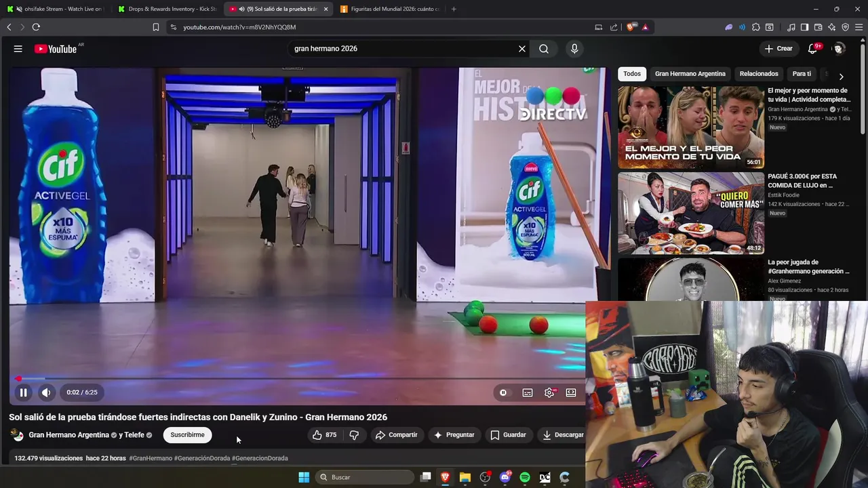Image resolution: width=868 pixels, height=488 pixels.
Task: Click the #GranHermano hashtag
Action: (151, 458)
